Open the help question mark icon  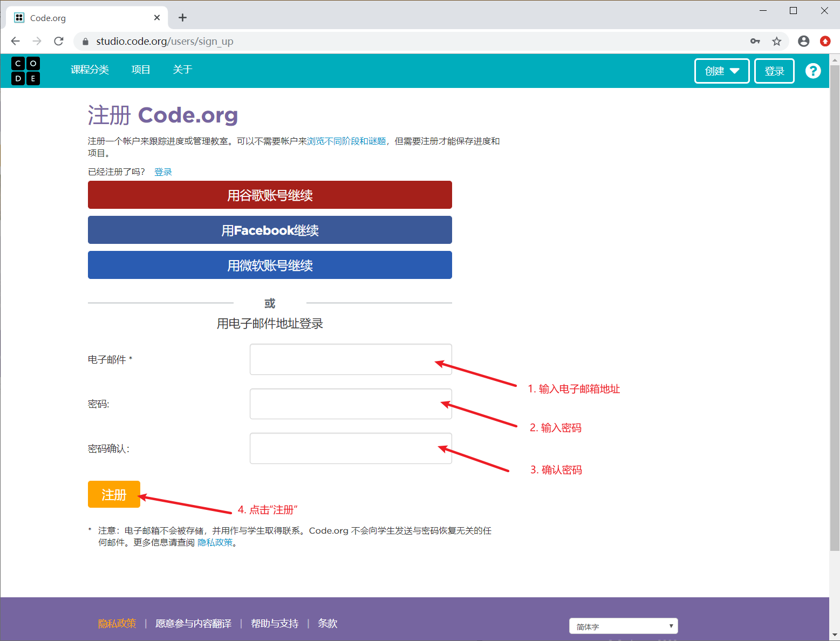813,71
